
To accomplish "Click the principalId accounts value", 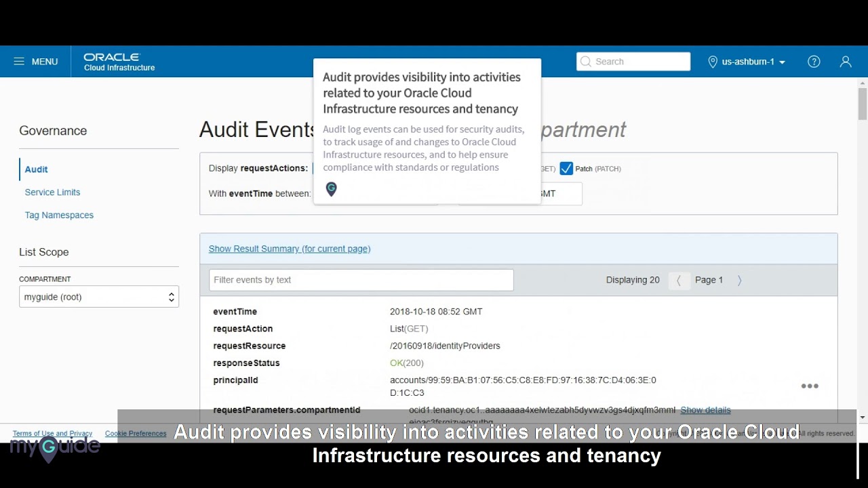I will tap(523, 386).
